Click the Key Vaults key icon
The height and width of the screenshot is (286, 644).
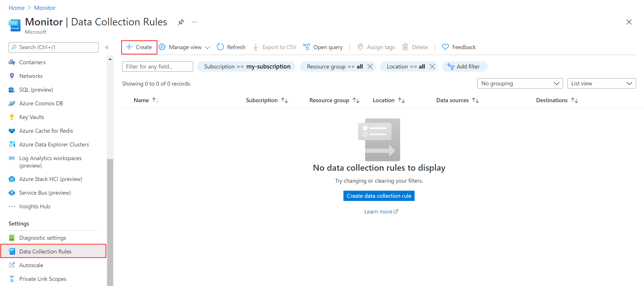pos(12,117)
